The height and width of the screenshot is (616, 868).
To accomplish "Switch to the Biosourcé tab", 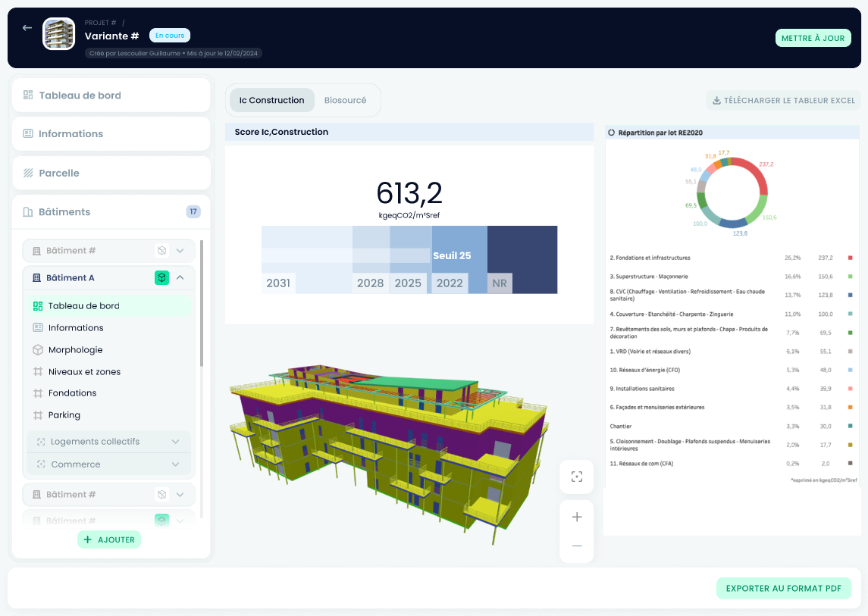I will point(346,99).
